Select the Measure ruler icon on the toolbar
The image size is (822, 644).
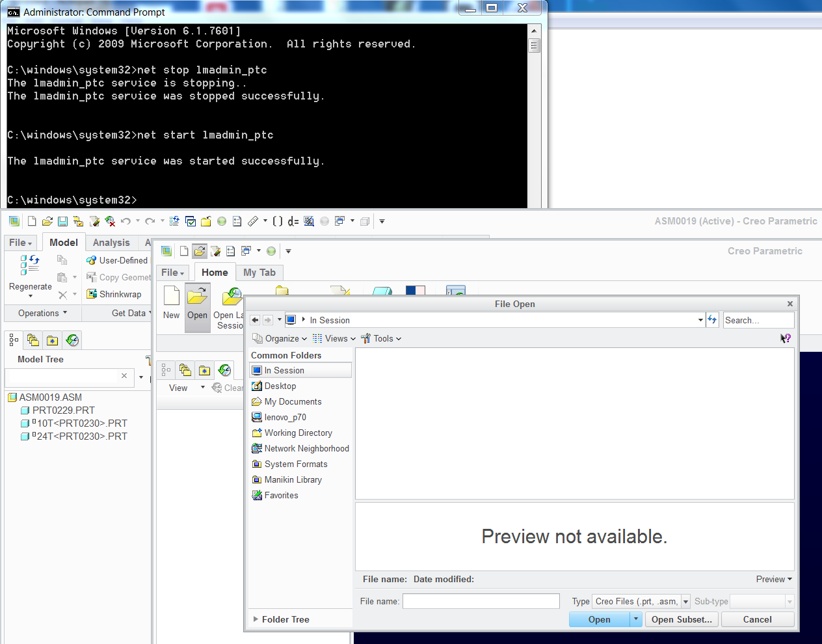coord(253,221)
